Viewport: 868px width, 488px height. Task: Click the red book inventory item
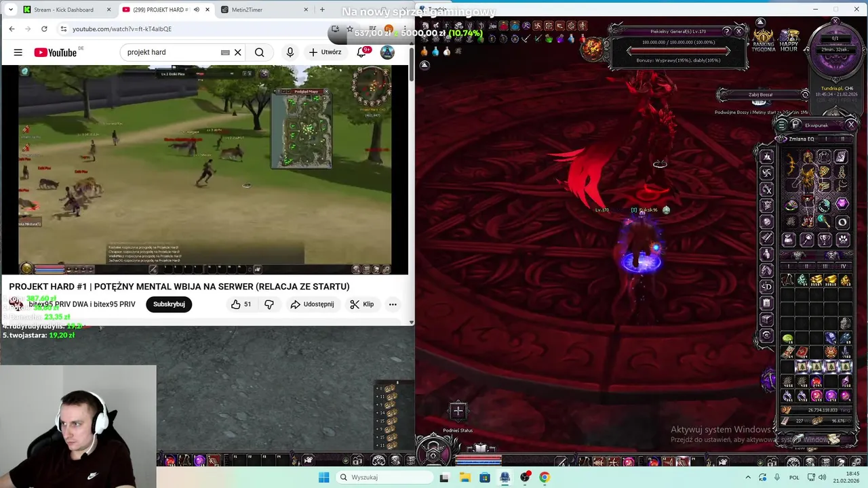tap(802, 352)
